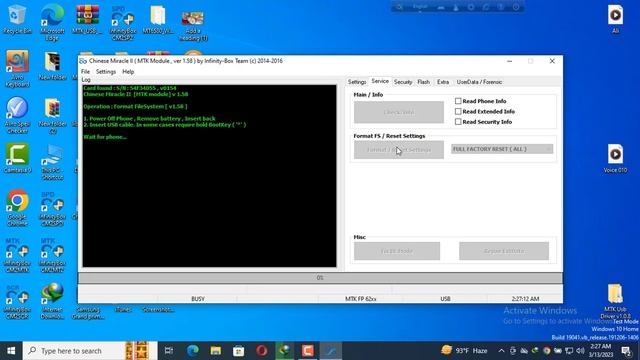This screenshot has height=360, width=640.
Task: Open the Avro Spell Checker shortcut
Action: point(17,115)
